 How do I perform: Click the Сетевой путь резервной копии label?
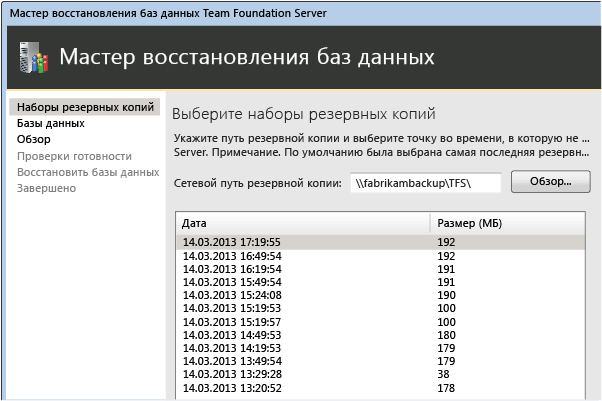(x=258, y=183)
